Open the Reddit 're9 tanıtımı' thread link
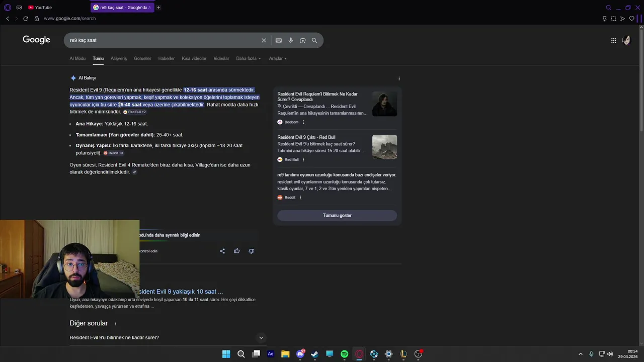The width and height of the screenshot is (644, 362). point(337,175)
